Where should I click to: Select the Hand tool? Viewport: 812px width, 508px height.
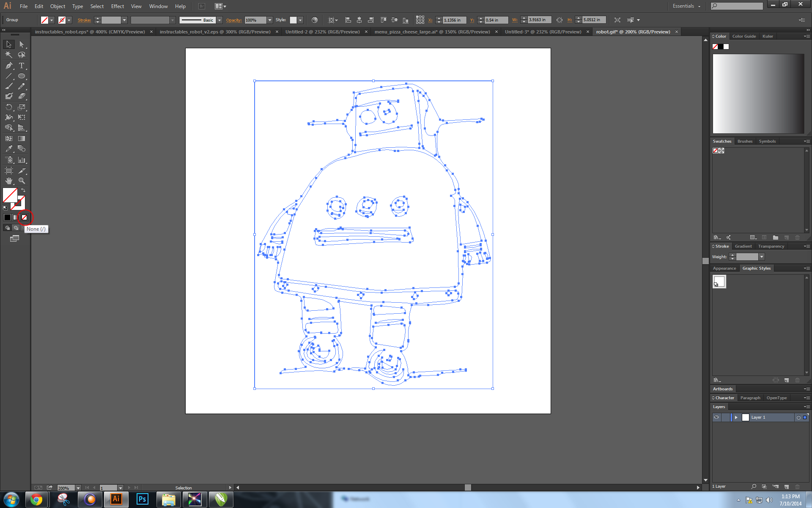(x=9, y=181)
